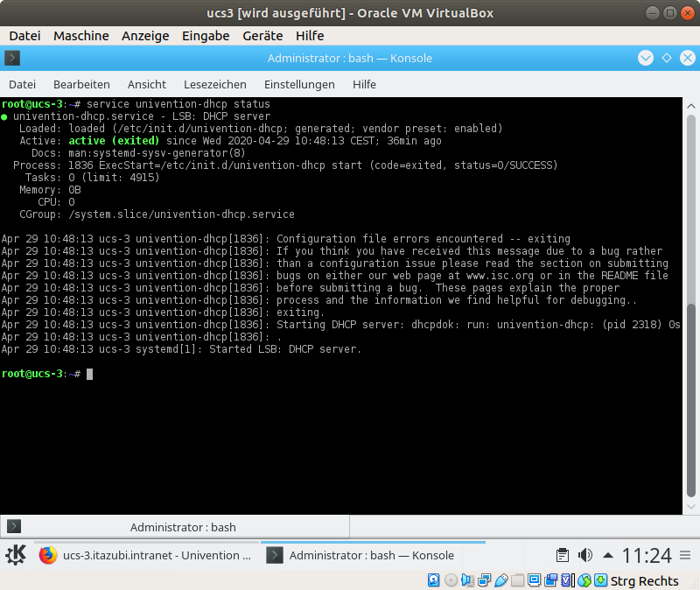The height and width of the screenshot is (590, 700).
Task: Switch to Firefox ucs-3.itazubi.intranet taskbar entry
Action: click(x=146, y=555)
